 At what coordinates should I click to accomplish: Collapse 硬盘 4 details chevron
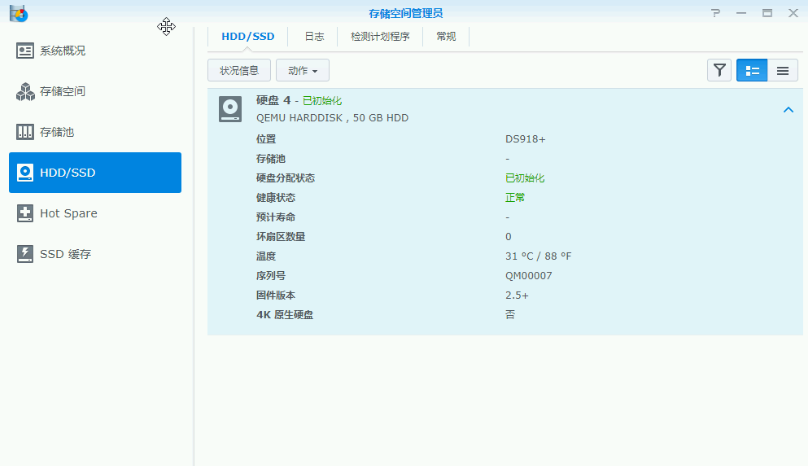point(788,109)
